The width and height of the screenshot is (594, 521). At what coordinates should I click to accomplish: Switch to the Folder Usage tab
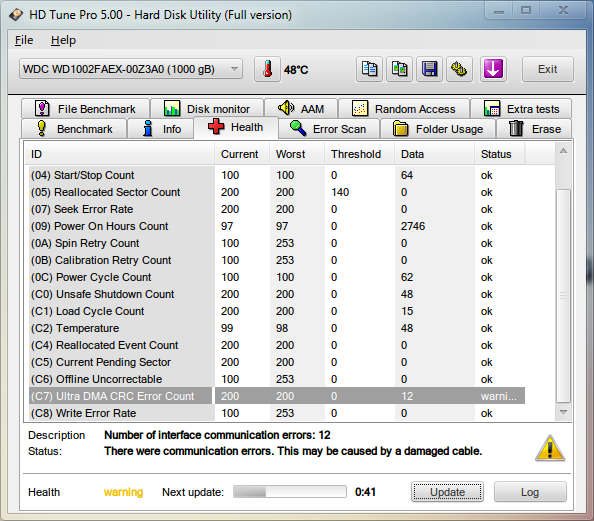(x=438, y=129)
